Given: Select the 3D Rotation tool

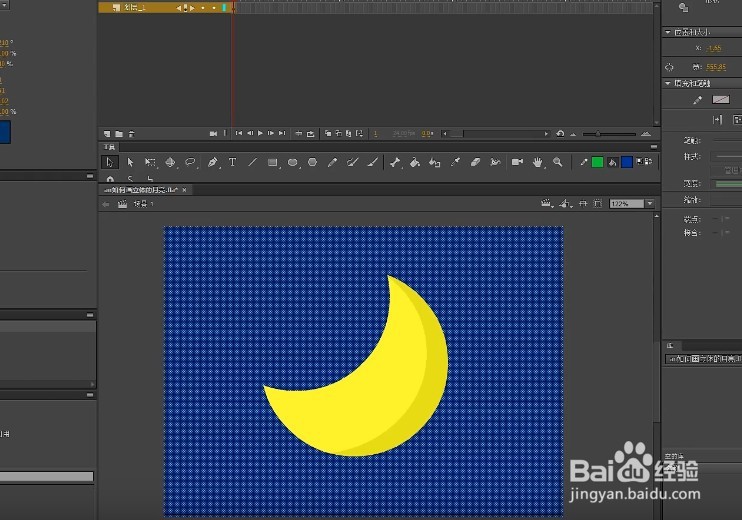Looking at the screenshot, I should tap(170, 162).
